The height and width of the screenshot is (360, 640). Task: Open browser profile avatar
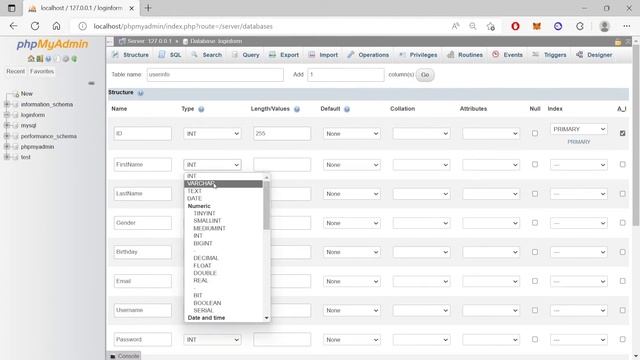pyautogui.click(x=604, y=26)
